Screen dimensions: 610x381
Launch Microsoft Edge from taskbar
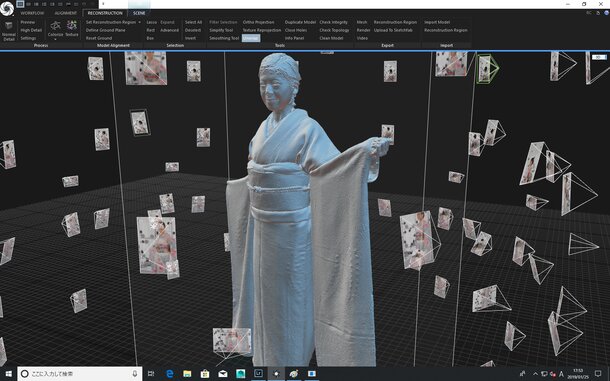tap(170, 374)
